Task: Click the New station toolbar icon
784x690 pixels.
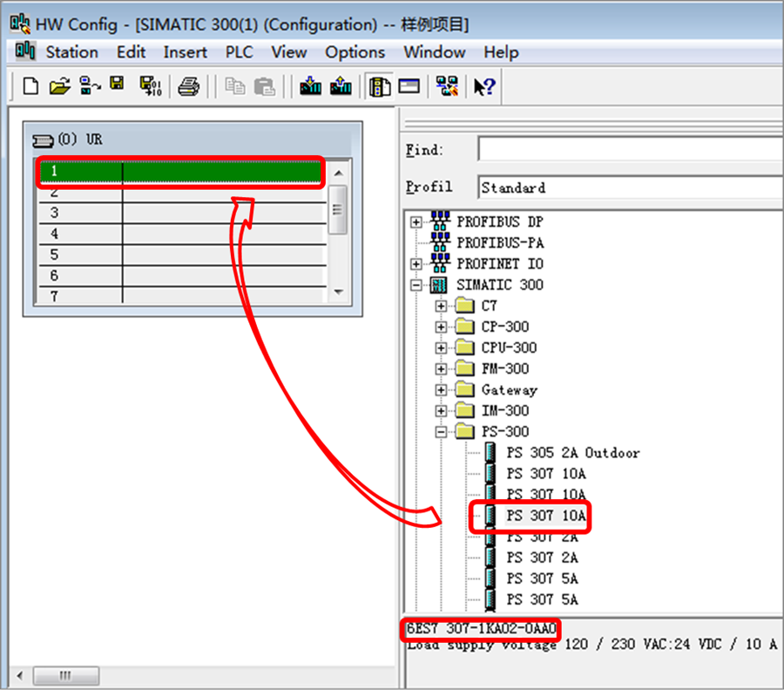Action: tap(31, 86)
